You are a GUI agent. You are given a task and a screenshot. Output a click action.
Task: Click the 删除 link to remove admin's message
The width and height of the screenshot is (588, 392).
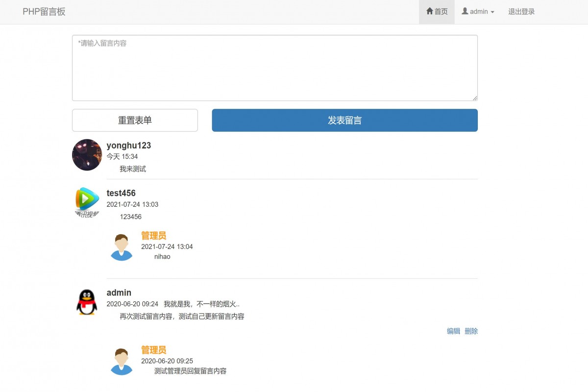coord(471,331)
